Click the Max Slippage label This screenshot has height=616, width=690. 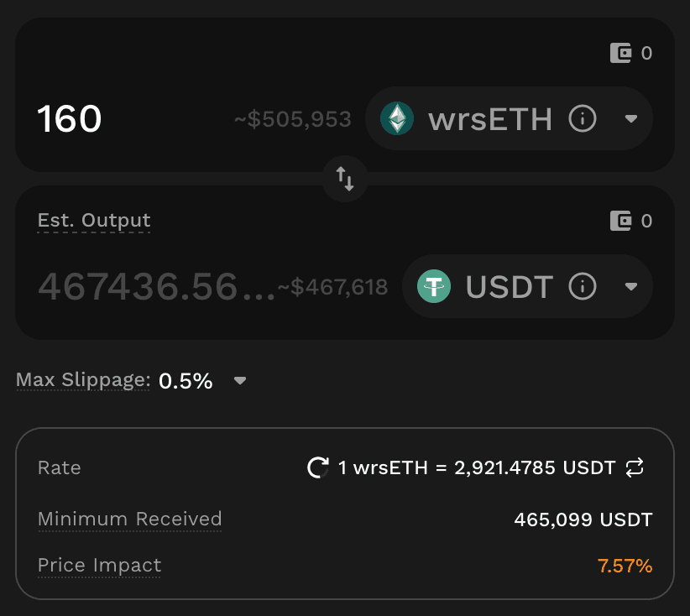coord(83,381)
